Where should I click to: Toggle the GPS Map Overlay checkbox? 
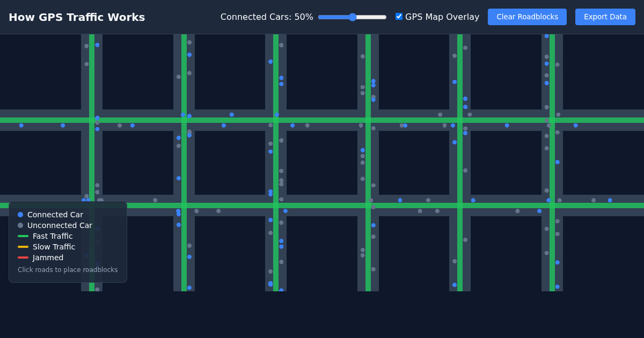coord(399,17)
